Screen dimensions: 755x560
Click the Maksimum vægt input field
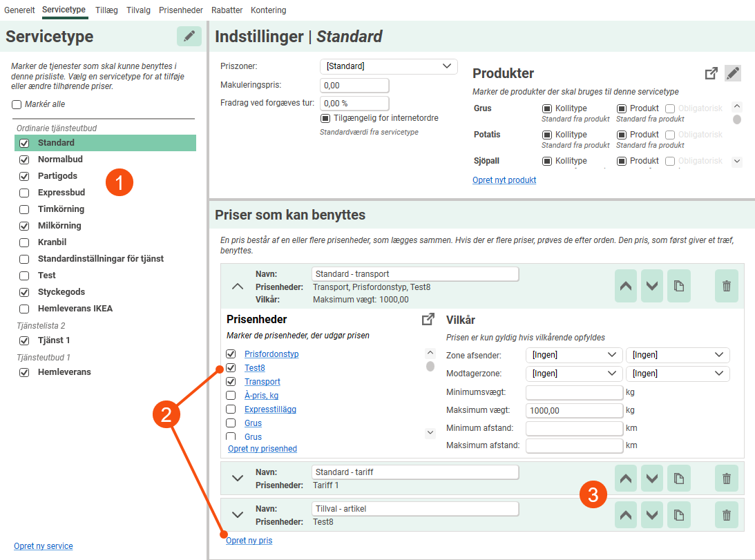(575, 410)
